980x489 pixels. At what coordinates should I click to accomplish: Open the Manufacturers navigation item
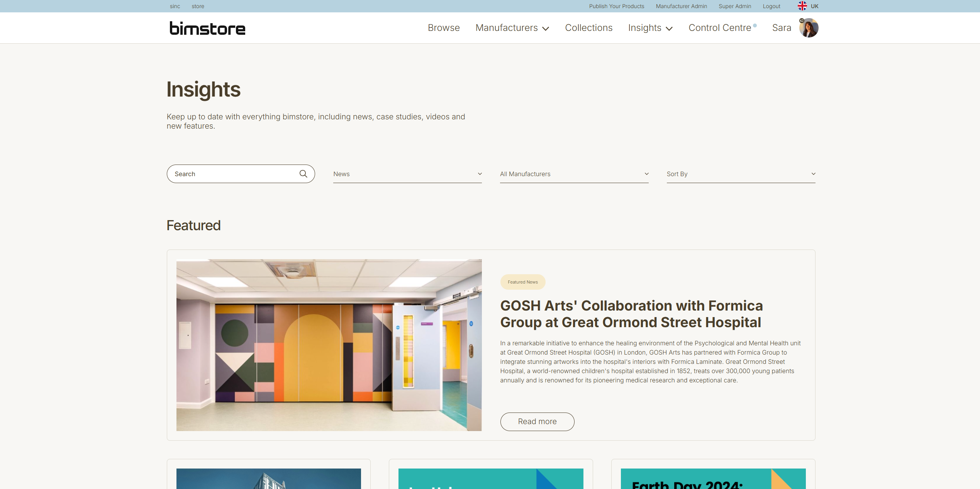coord(507,28)
